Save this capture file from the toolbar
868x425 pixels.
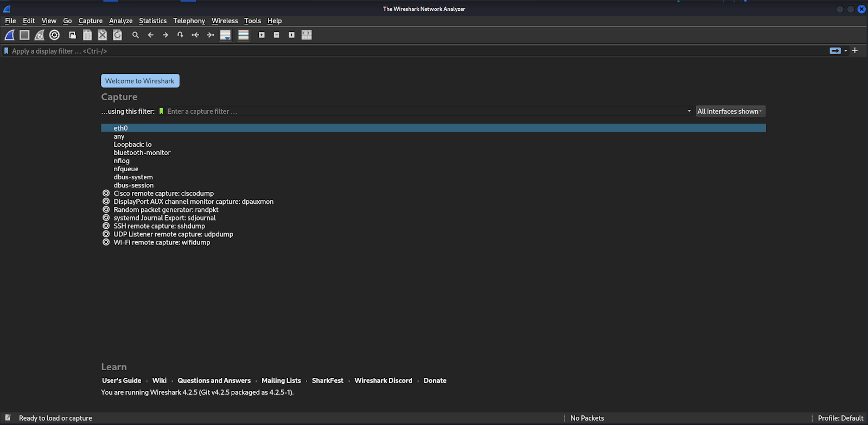point(87,35)
